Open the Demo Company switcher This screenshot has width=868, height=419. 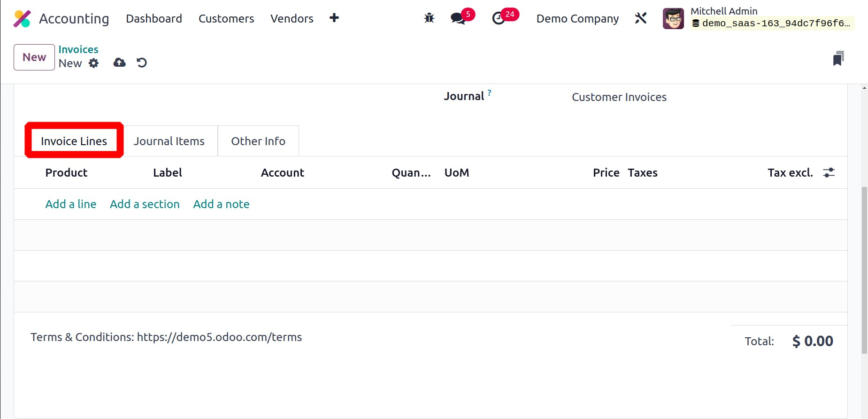tap(577, 18)
